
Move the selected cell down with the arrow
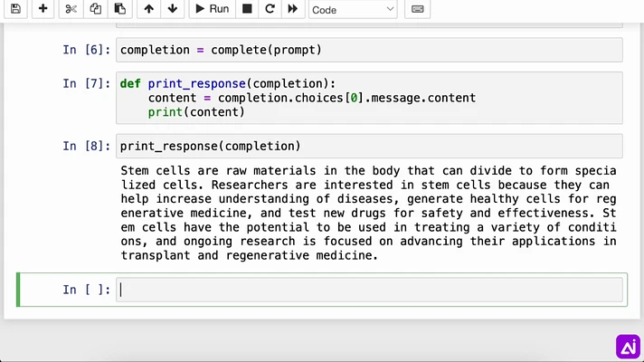click(173, 9)
